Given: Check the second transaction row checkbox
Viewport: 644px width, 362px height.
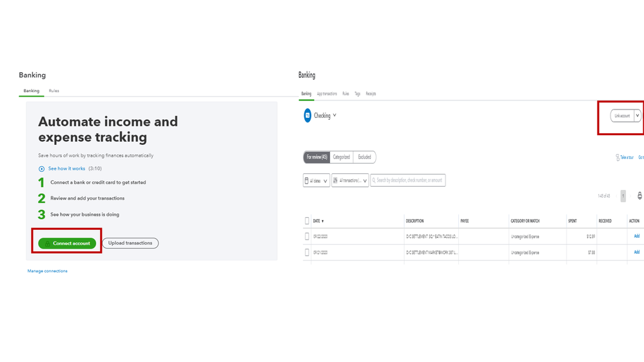Looking at the screenshot, I should pyautogui.click(x=307, y=252).
